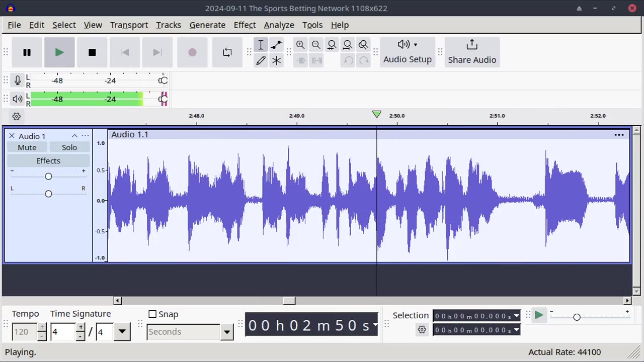Open the Tracks menu

pyautogui.click(x=169, y=25)
